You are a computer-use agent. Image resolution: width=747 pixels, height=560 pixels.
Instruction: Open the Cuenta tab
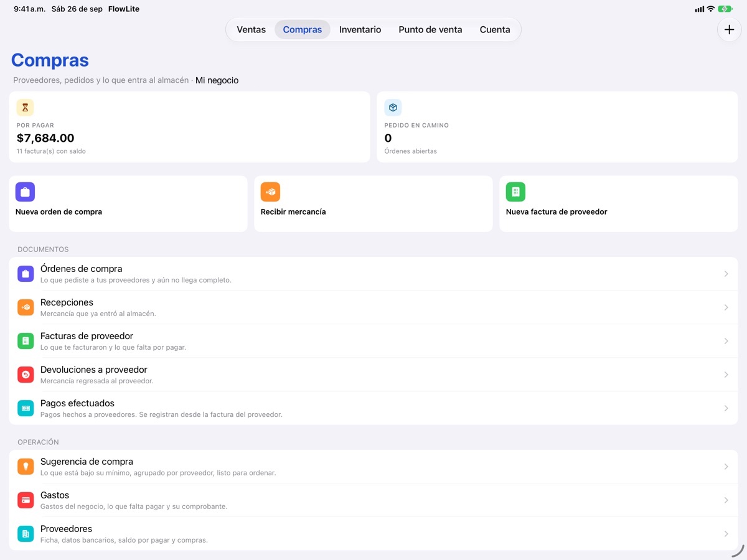pyautogui.click(x=495, y=30)
